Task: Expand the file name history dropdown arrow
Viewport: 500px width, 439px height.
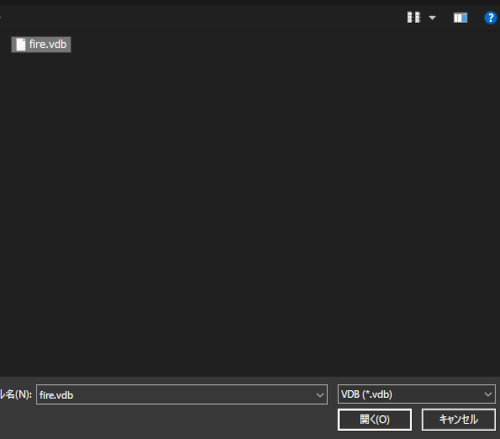Action: coord(320,395)
